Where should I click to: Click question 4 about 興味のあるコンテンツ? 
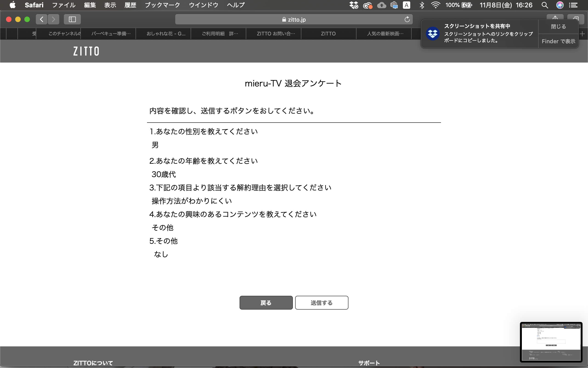click(x=233, y=214)
